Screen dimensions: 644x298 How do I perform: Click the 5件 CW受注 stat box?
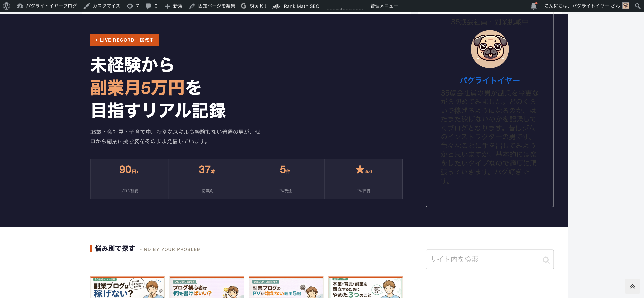285,179
